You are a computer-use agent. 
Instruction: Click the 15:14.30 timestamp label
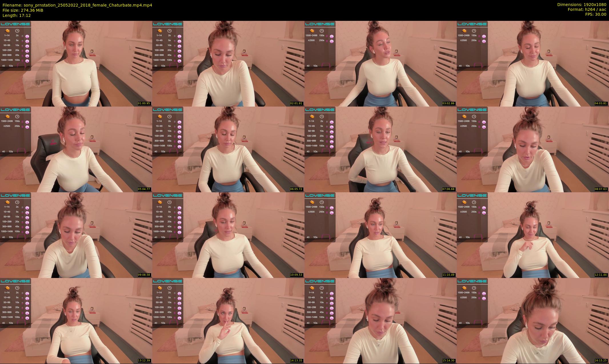(448, 361)
